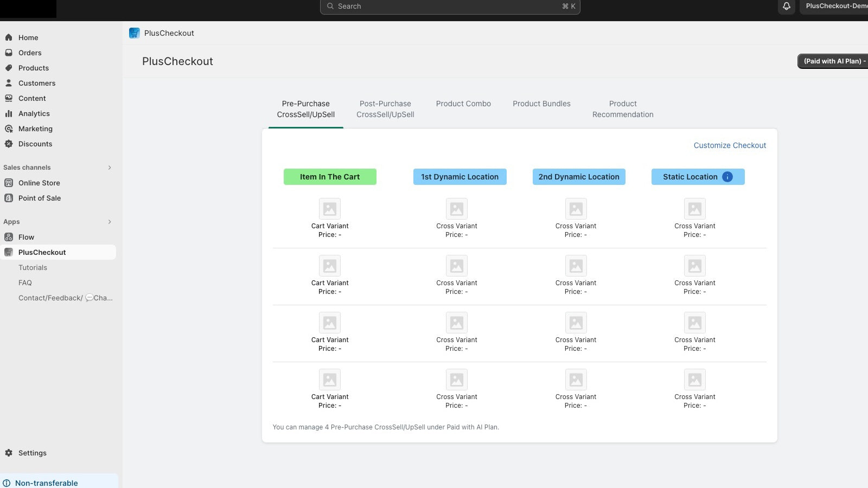Click the Analytics bar chart icon
This screenshot has height=488, width=868.
(9, 113)
